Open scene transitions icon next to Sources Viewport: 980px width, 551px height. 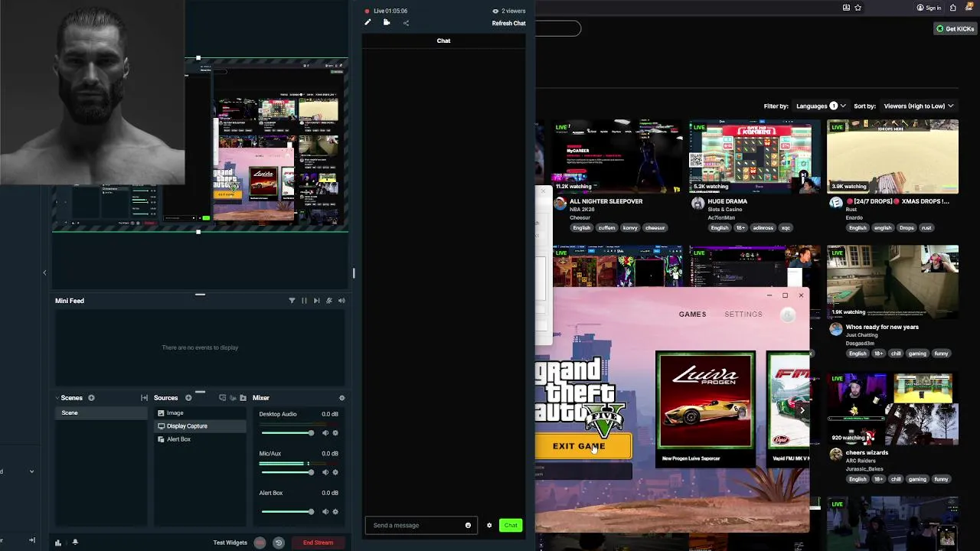[x=144, y=398]
